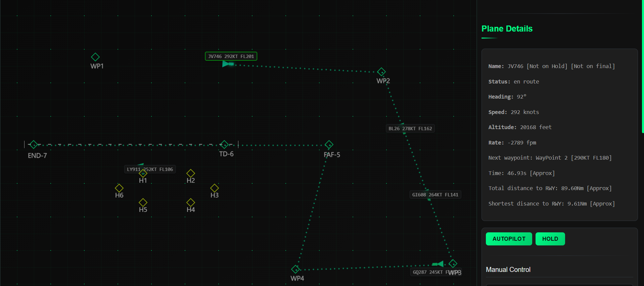Select the WP2 waypoint marker
The width and height of the screenshot is (644, 286).
pyautogui.click(x=381, y=72)
